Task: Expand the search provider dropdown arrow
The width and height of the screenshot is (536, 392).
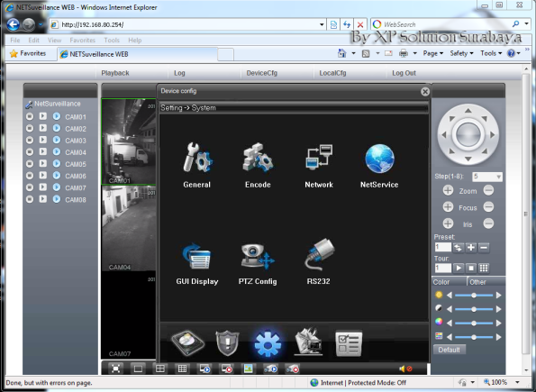Action: coord(526,24)
